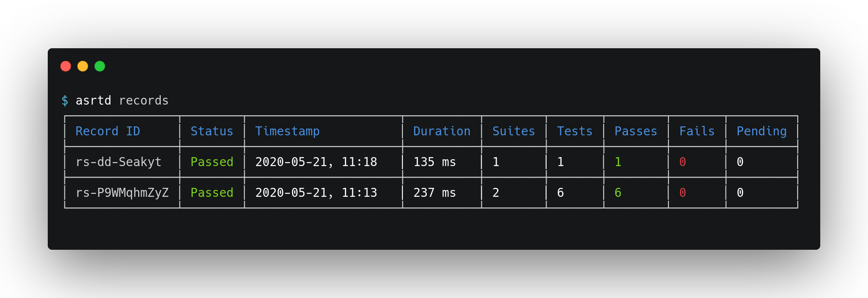Click the 'Pending' column header
This screenshot has width=868, height=298.
[x=762, y=131]
